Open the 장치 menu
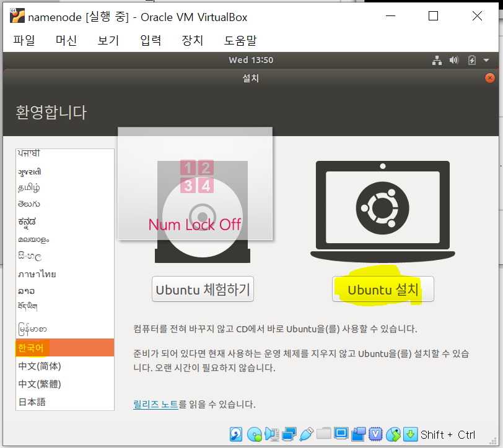Viewport: 503px width, 448px height. tap(192, 41)
